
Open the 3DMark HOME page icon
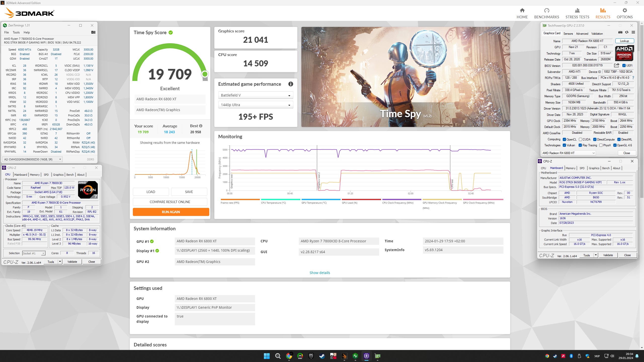pyautogui.click(x=522, y=10)
